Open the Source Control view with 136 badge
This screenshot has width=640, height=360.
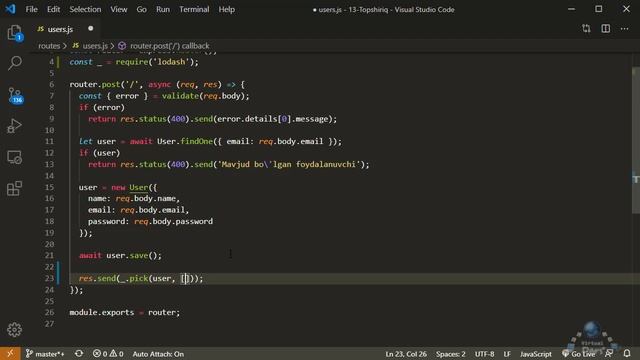tap(15, 95)
